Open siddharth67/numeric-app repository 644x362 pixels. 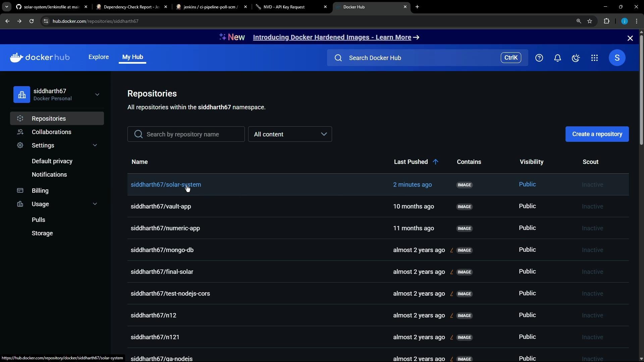pyautogui.click(x=165, y=228)
